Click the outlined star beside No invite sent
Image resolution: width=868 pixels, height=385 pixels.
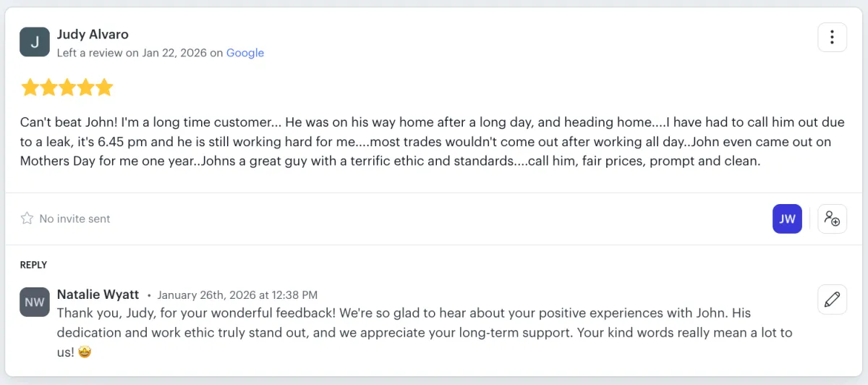pyautogui.click(x=27, y=219)
